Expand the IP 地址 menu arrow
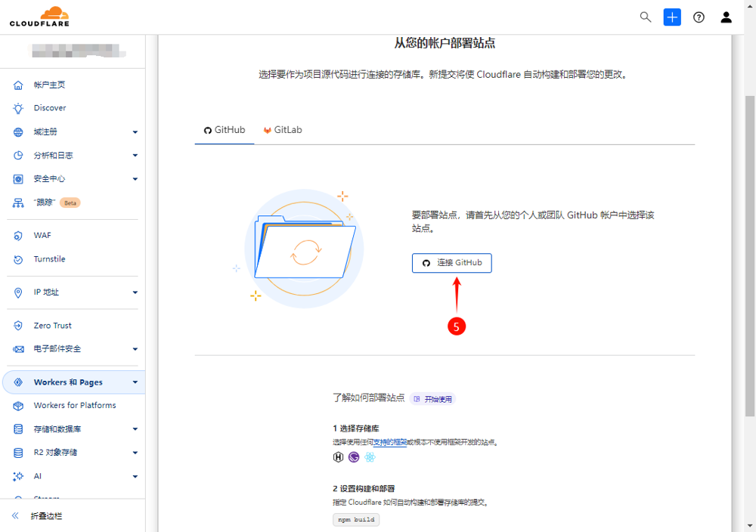This screenshot has height=532, width=756. pyautogui.click(x=135, y=292)
